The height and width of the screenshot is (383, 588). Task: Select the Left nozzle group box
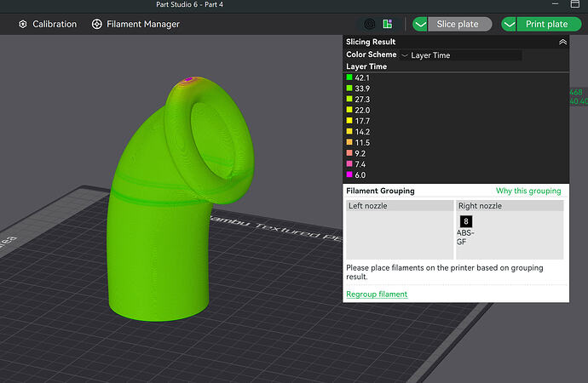[400, 230]
